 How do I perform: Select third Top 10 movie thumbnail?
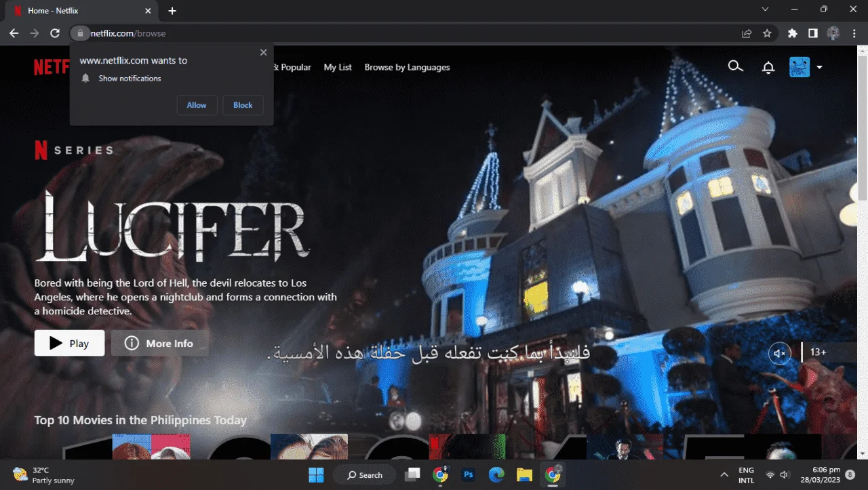coord(467,447)
